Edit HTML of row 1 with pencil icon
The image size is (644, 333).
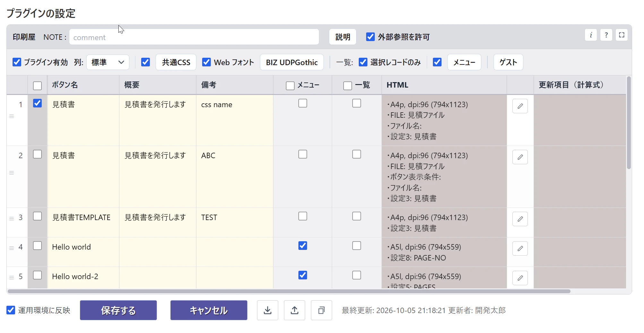coord(520,106)
